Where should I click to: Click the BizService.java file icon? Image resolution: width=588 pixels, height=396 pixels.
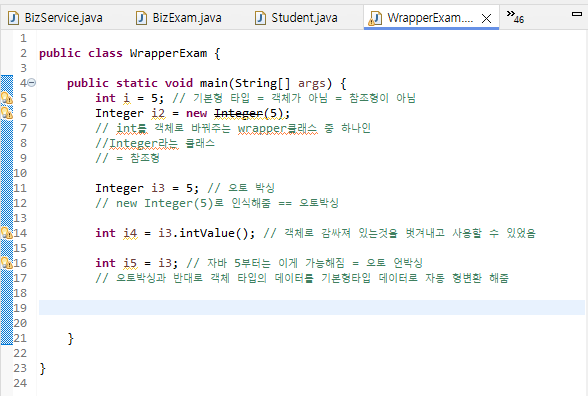(13, 18)
